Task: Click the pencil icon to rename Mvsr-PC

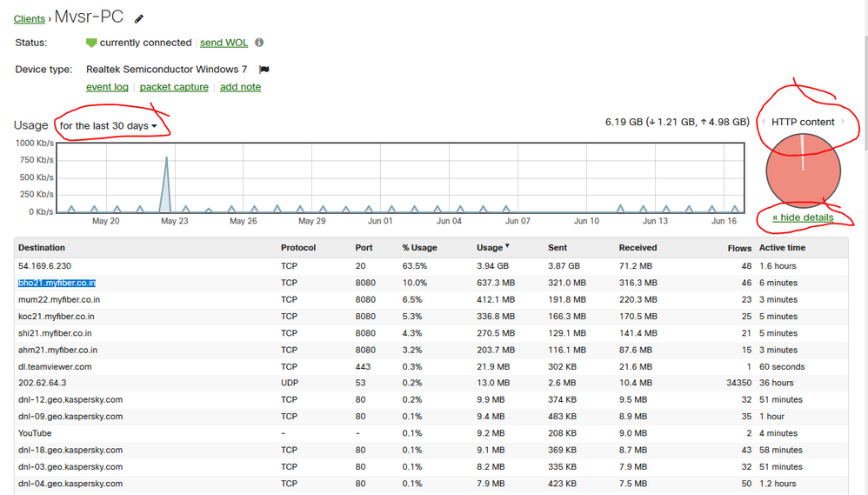Action: click(x=139, y=18)
